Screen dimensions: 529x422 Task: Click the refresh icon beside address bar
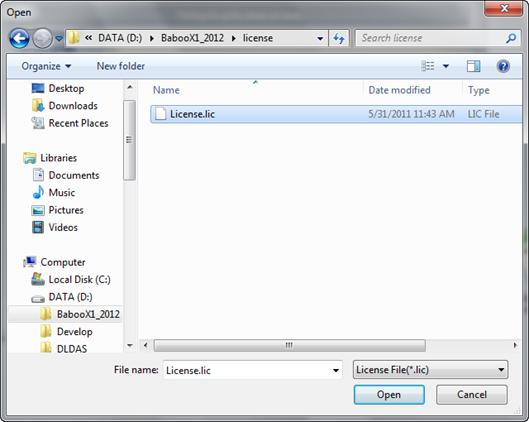[x=339, y=38]
